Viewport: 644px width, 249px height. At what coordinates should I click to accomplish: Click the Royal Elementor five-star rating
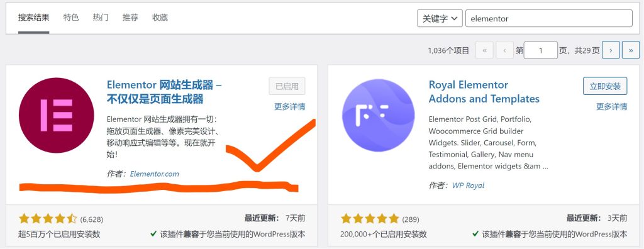(370, 219)
